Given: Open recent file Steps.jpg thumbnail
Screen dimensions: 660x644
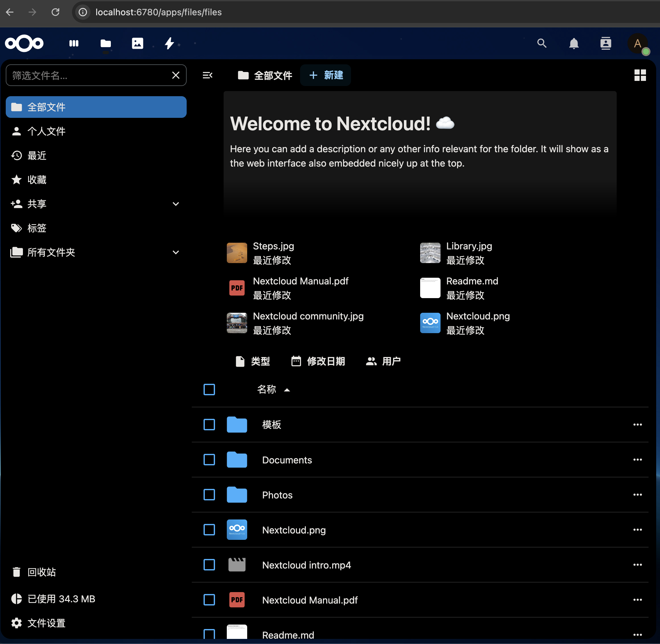Looking at the screenshot, I should pos(237,253).
